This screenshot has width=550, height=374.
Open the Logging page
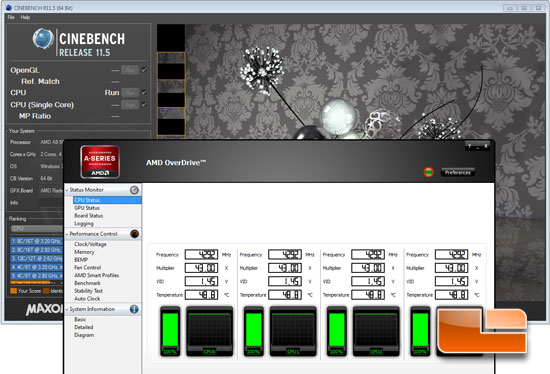[84, 223]
